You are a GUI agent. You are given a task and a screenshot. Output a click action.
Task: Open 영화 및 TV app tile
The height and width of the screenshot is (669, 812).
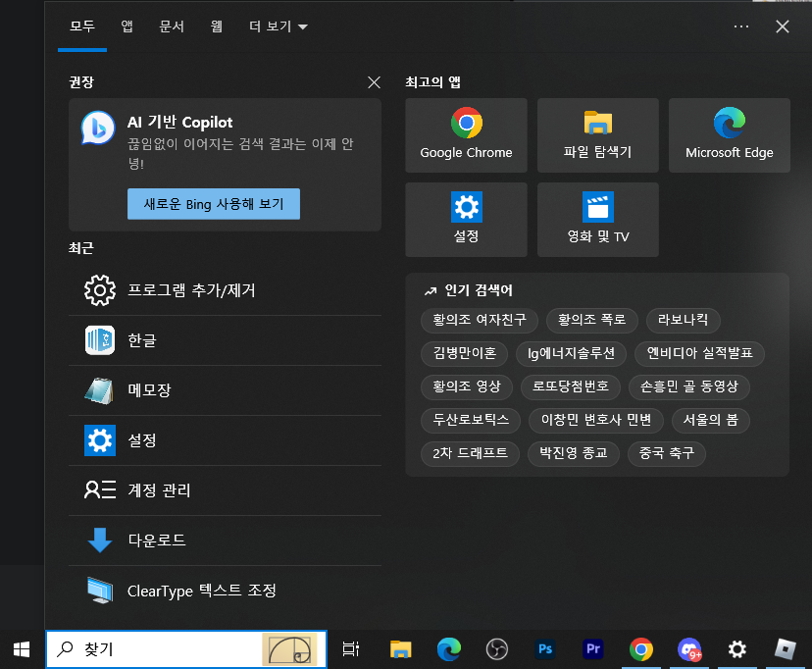[597, 220]
